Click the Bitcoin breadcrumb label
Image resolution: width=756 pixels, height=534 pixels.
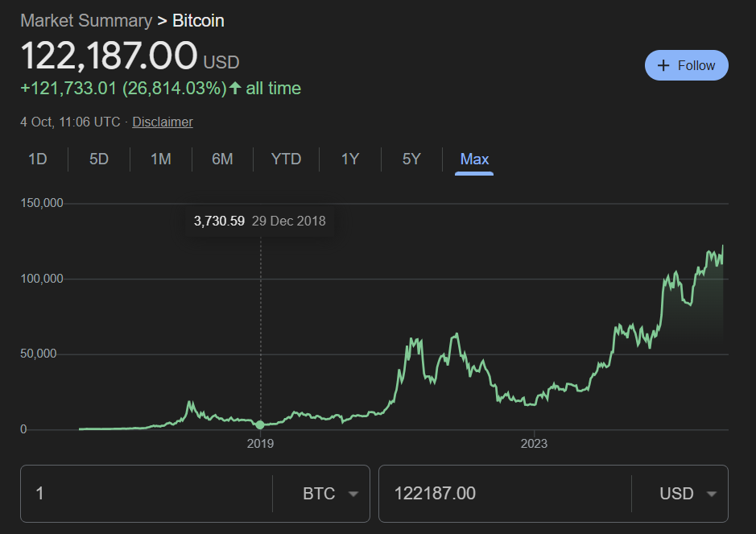[198, 20]
